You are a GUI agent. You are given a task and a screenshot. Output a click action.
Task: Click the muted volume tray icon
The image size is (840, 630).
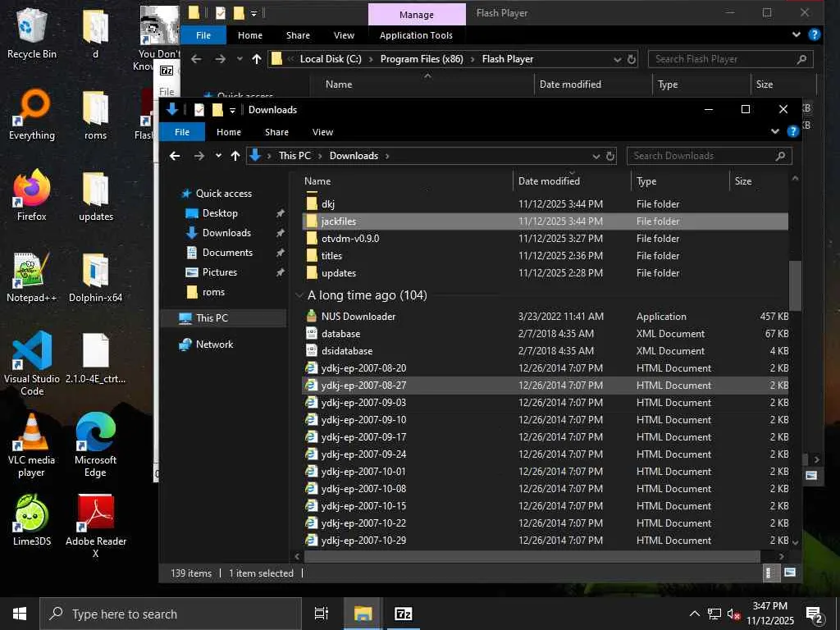tap(733, 614)
